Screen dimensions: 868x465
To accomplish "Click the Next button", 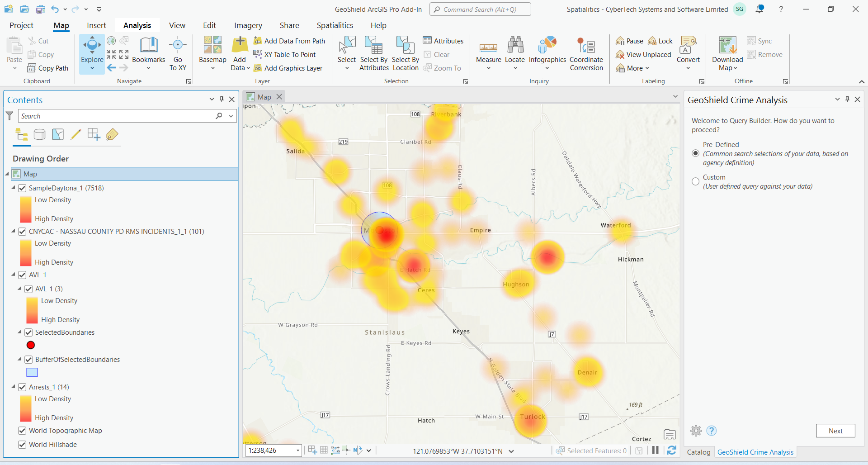I will click(x=835, y=431).
